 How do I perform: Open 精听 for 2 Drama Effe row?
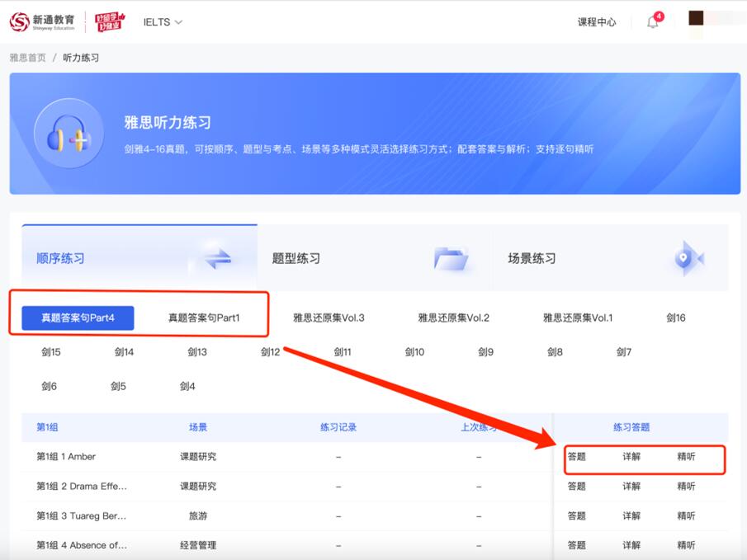coord(686,487)
